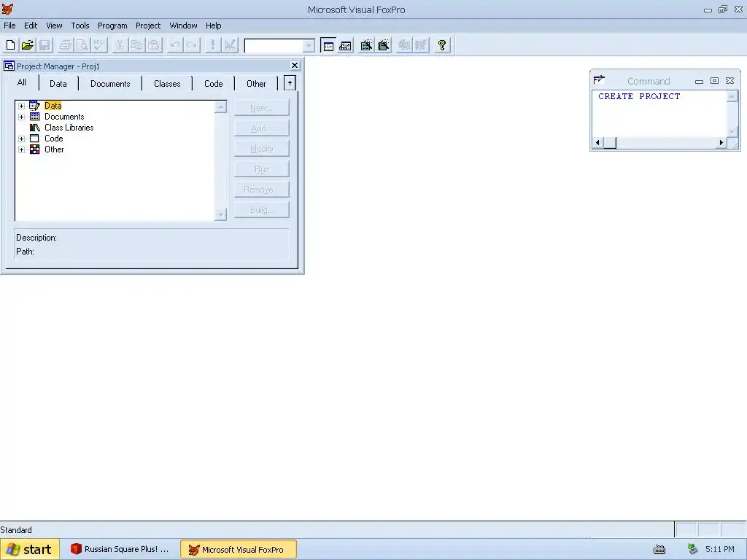This screenshot has height=560, width=747.
Task: Click the Modify Form toolbar icon
Action: [230, 45]
